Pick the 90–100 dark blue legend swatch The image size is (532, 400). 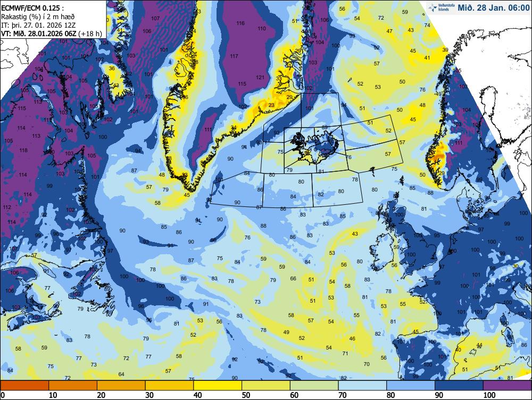pyautogui.click(x=459, y=386)
